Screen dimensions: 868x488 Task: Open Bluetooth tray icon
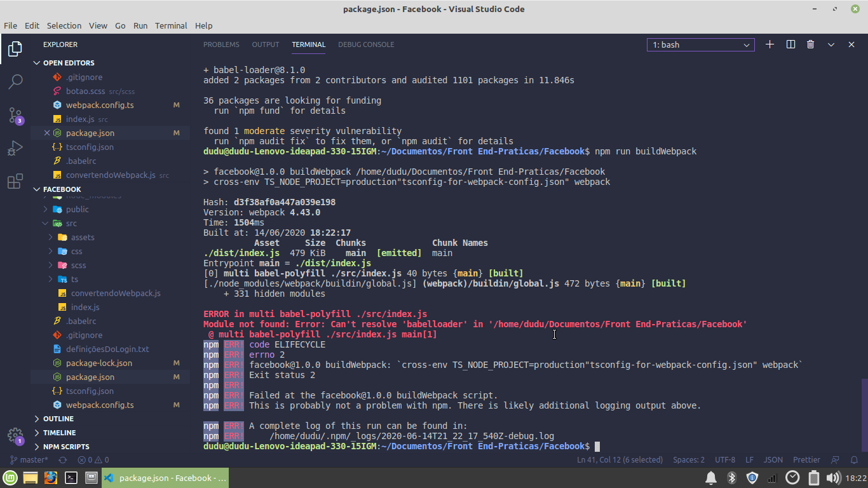click(731, 478)
